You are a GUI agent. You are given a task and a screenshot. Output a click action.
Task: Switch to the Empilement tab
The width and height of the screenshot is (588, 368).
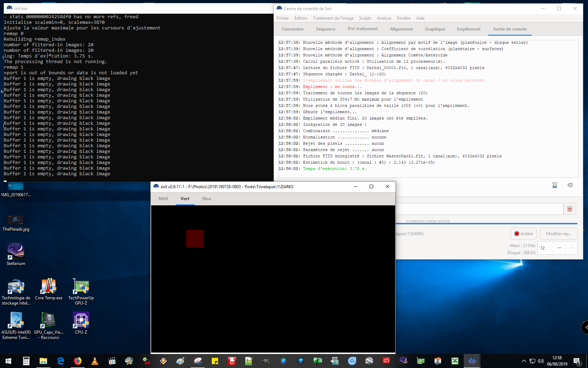[469, 29]
